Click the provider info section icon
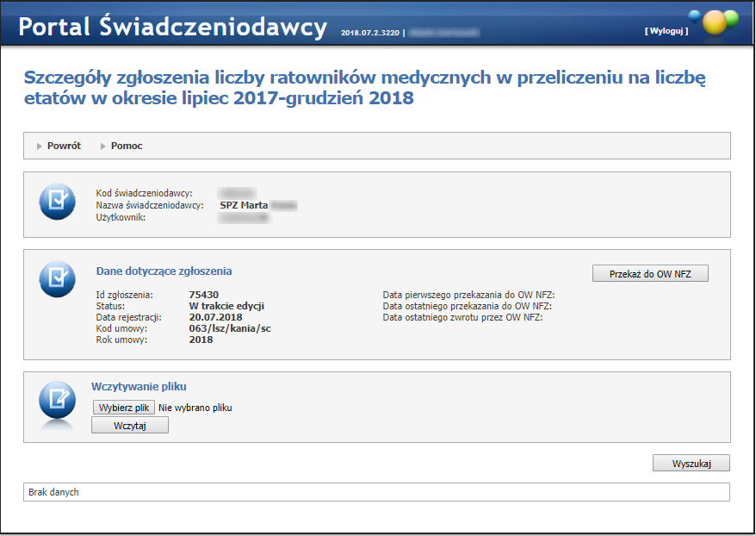Image resolution: width=756 pixels, height=536 pixels. [x=57, y=202]
